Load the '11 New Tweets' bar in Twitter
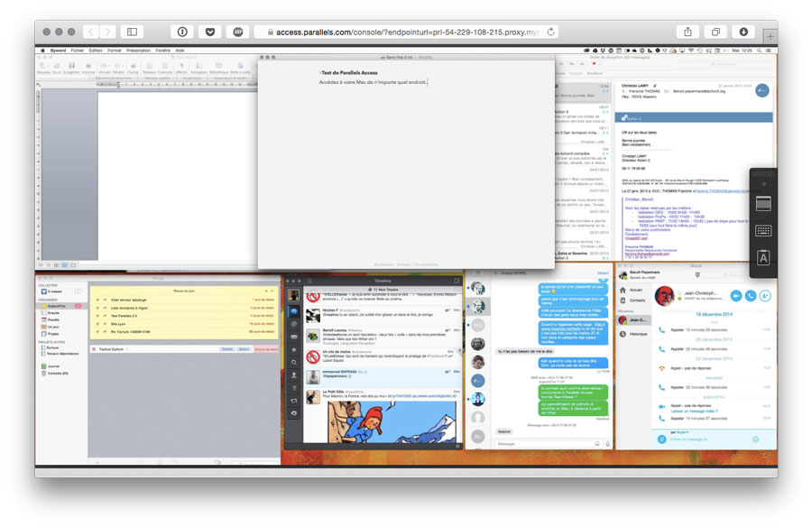Image resolution: width=812 pixels, height=527 pixels. coord(383,290)
